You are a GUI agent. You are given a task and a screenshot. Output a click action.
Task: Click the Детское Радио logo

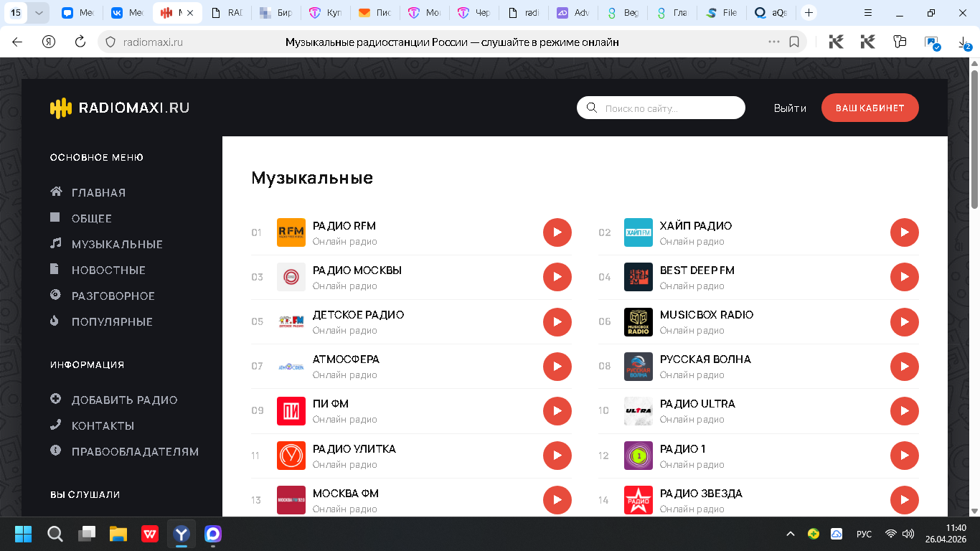pyautogui.click(x=291, y=321)
